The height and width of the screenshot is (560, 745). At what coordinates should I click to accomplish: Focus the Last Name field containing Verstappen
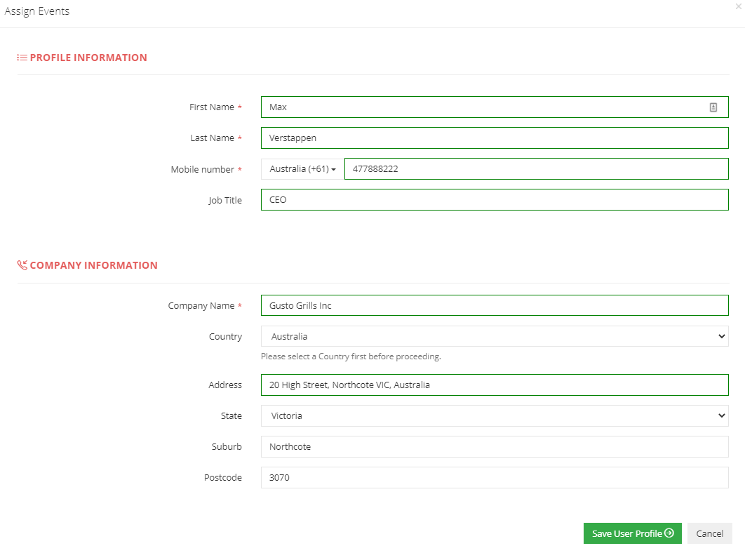point(495,138)
